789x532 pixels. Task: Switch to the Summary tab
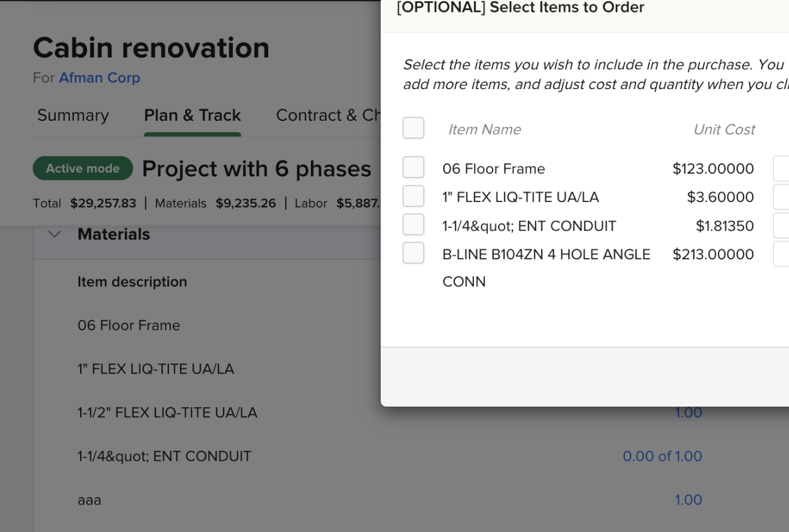coord(72,115)
